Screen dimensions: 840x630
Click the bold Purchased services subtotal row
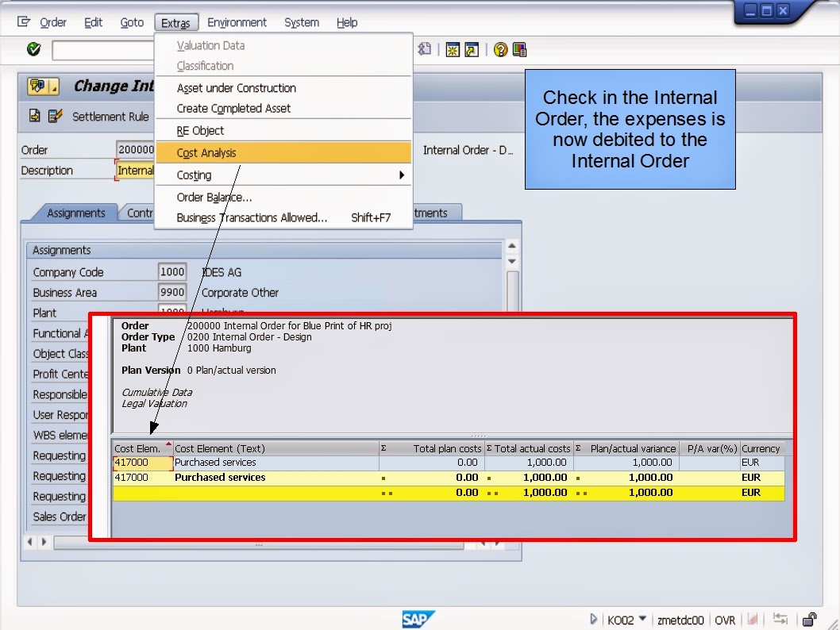(x=449, y=478)
